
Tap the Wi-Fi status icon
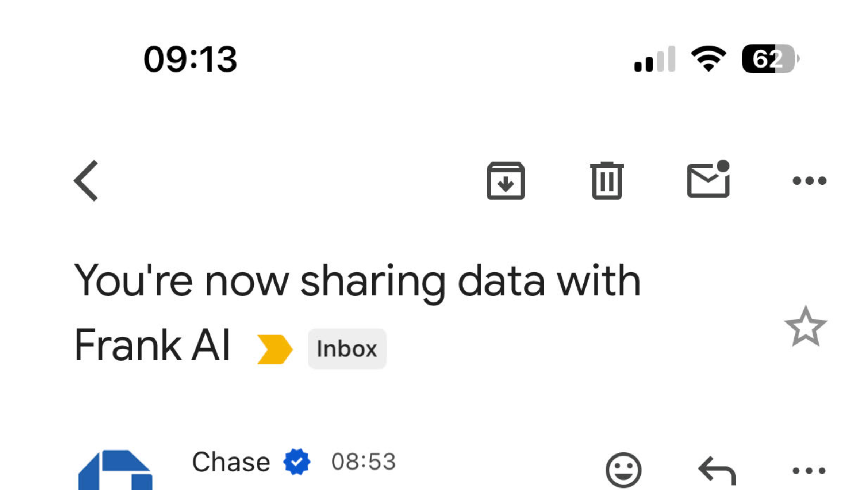(x=708, y=59)
